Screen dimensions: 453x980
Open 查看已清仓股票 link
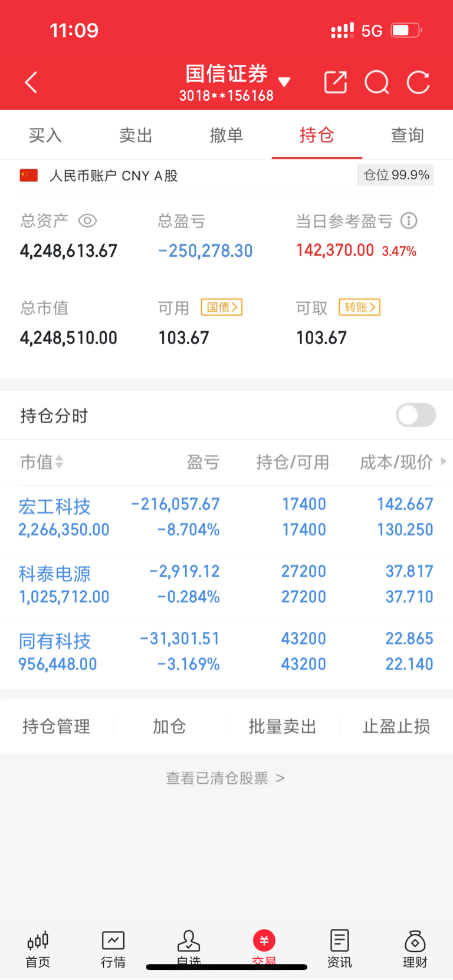click(226, 778)
